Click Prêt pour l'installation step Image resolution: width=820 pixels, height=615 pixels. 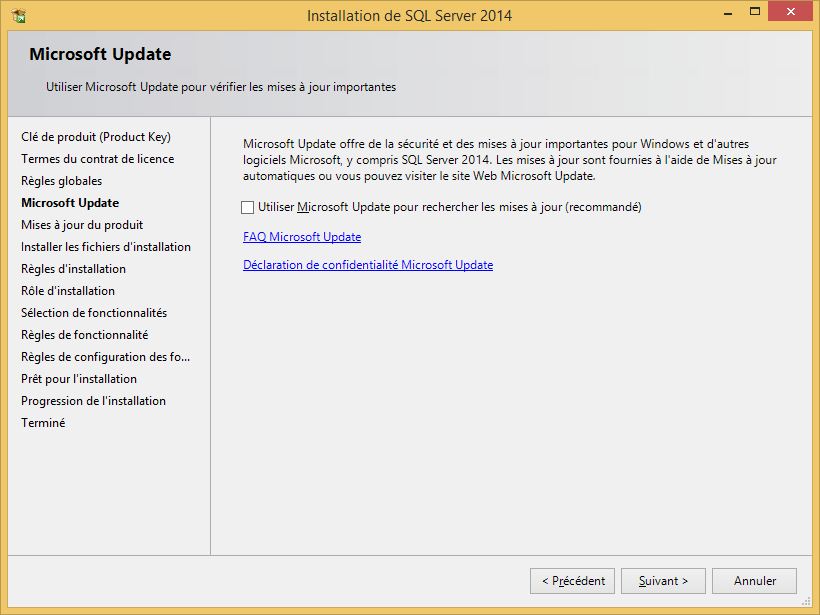click(x=78, y=379)
